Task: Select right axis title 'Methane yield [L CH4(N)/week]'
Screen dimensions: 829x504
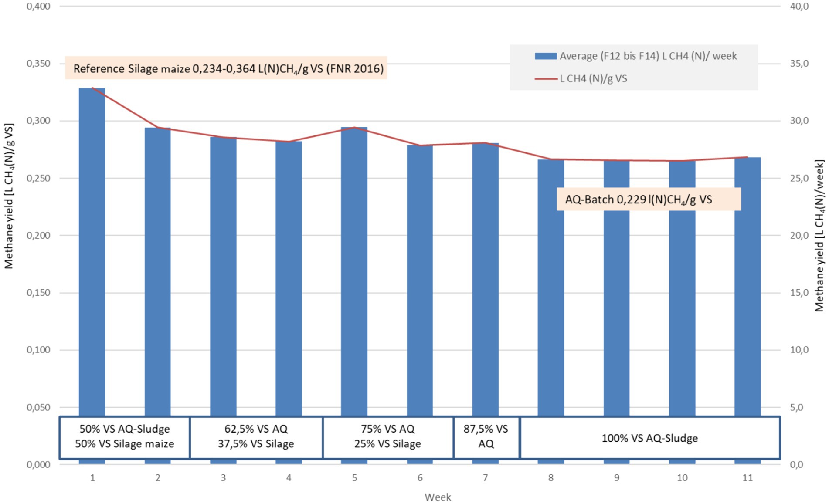Action: click(x=819, y=236)
